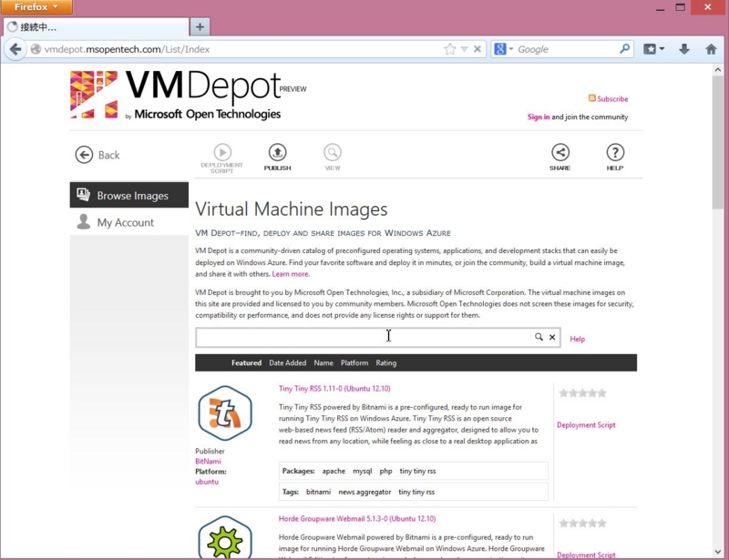Open Tiny Tiny RSS 1.11-0 title link
This screenshot has height=560, width=729.
[x=334, y=389]
